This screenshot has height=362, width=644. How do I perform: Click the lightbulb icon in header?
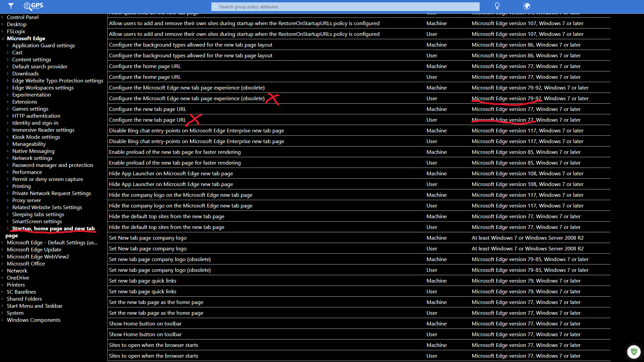(x=497, y=6)
